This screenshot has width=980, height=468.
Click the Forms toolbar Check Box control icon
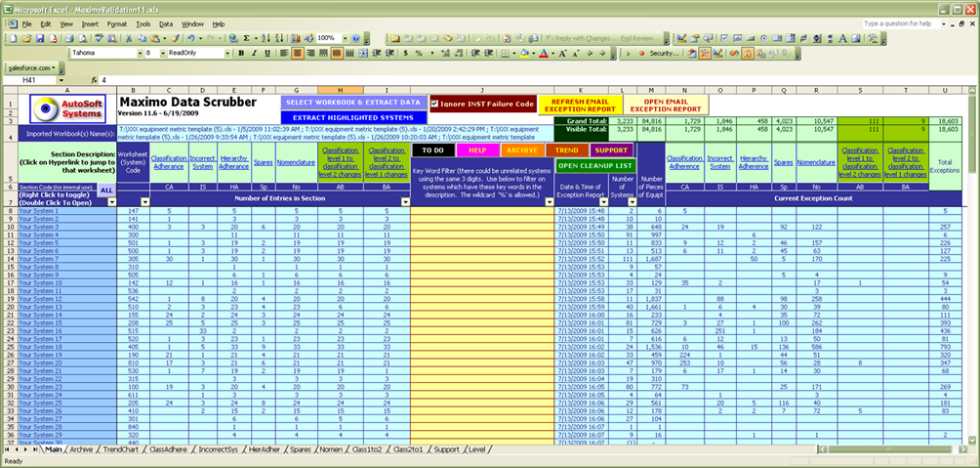724,38
